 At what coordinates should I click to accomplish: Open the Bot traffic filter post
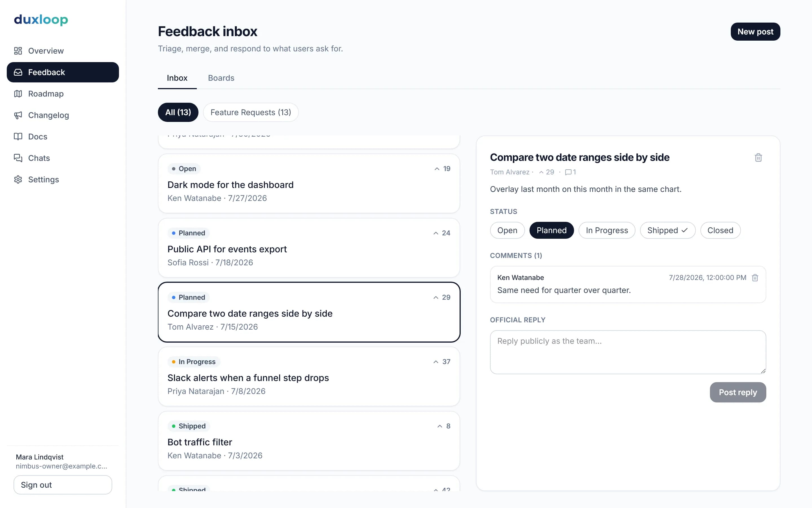[x=309, y=441]
